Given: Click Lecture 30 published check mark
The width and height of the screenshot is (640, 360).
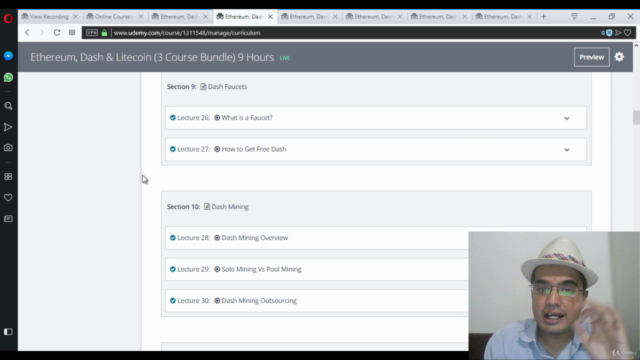Looking at the screenshot, I should 173,300.
